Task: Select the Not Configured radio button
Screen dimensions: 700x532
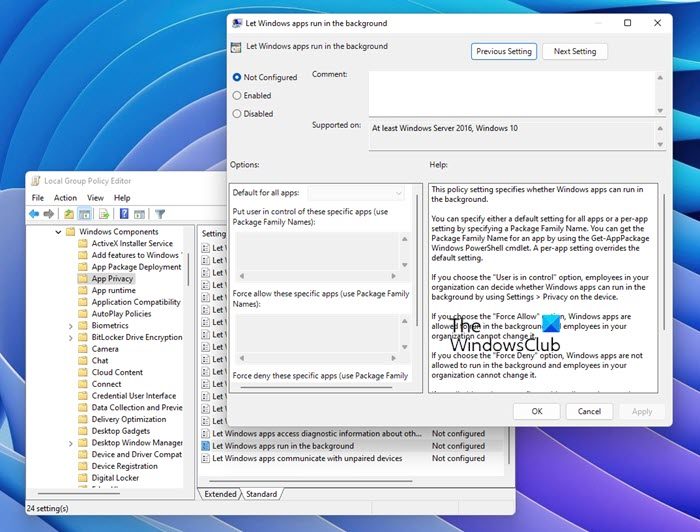Action: tap(237, 77)
